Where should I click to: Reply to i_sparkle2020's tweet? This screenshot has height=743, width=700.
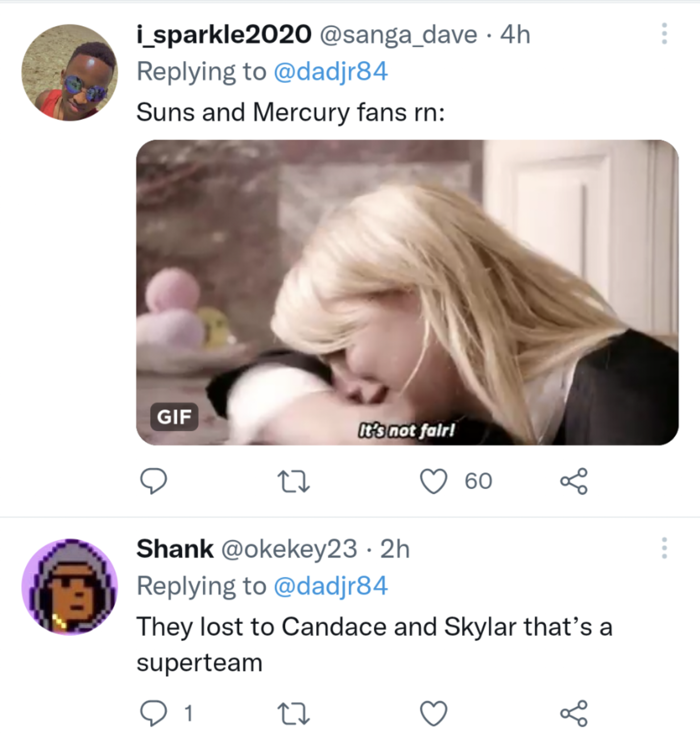(153, 481)
